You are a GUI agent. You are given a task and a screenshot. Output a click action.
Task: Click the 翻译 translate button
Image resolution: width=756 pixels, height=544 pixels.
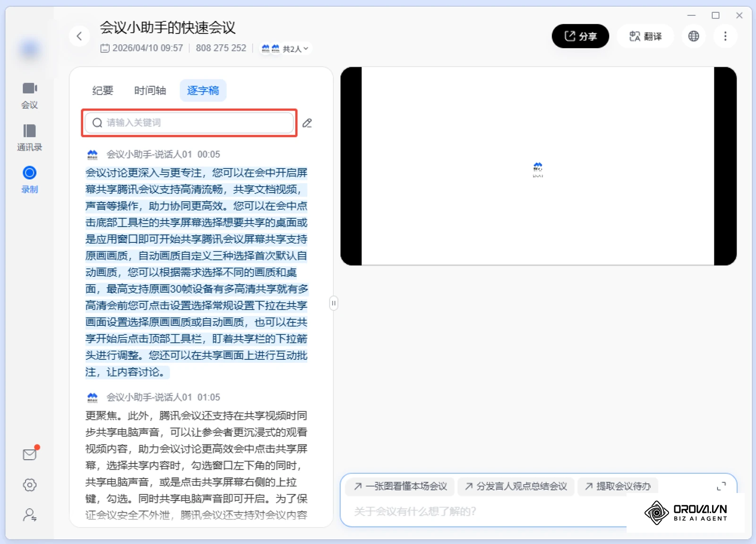click(645, 36)
